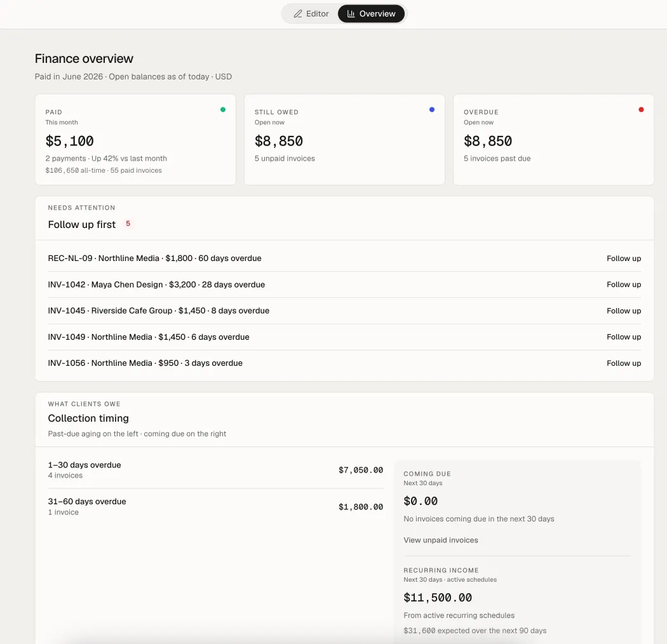Click the Collection timing heading

click(x=88, y=419)
